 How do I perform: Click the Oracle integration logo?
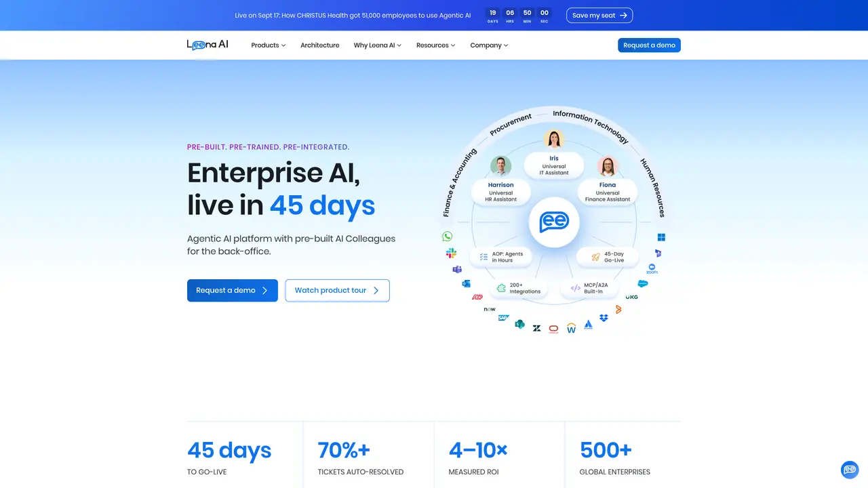pyautogui.click(x=553, y=329)
